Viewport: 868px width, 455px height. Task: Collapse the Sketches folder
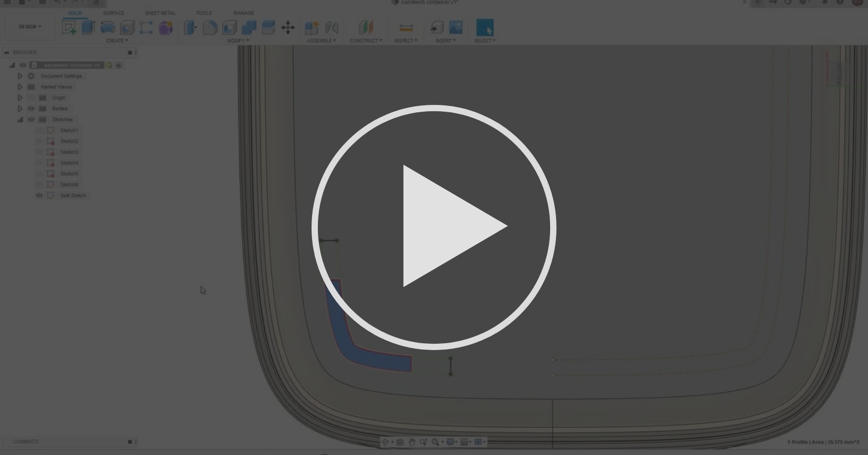tap(20, 119)
